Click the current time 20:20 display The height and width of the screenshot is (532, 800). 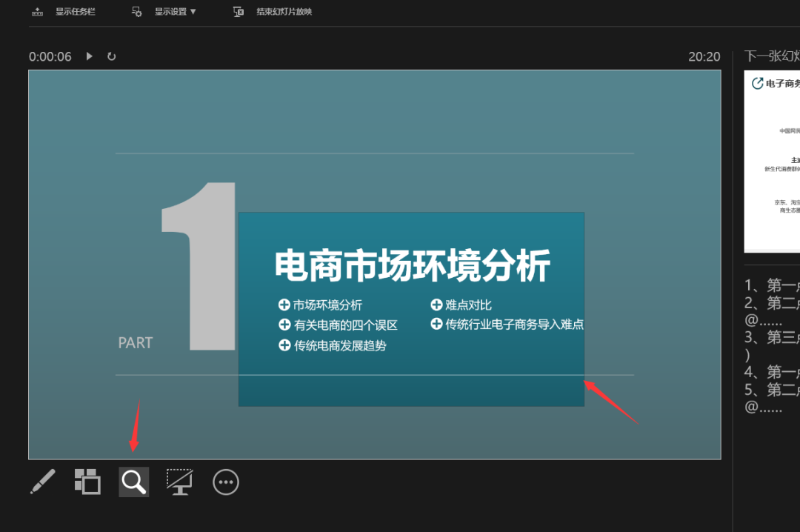pyautogui.click(x=704, y=57)
